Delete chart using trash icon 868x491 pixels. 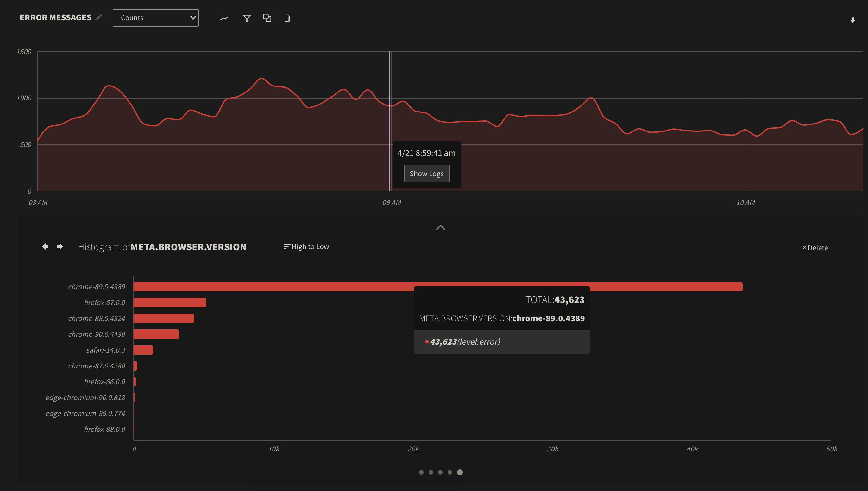point(287,18)
